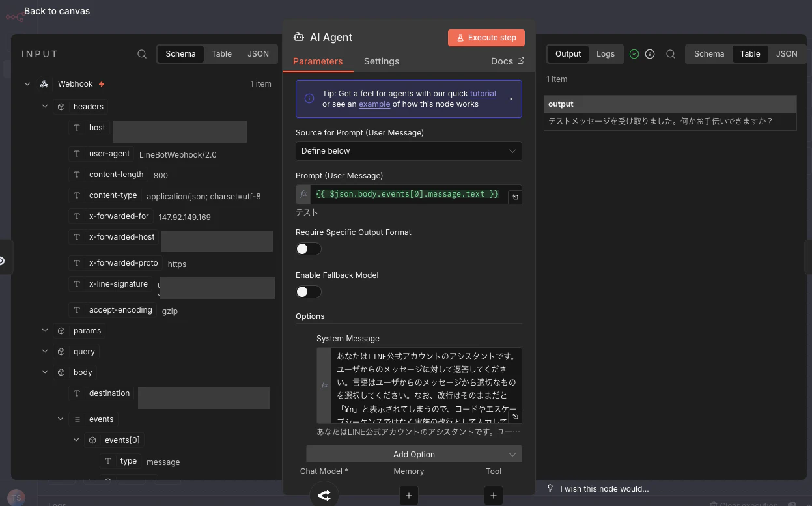Click the body object cube icon
The width and height of the screenshot is (812, 506).
(61, 372)
